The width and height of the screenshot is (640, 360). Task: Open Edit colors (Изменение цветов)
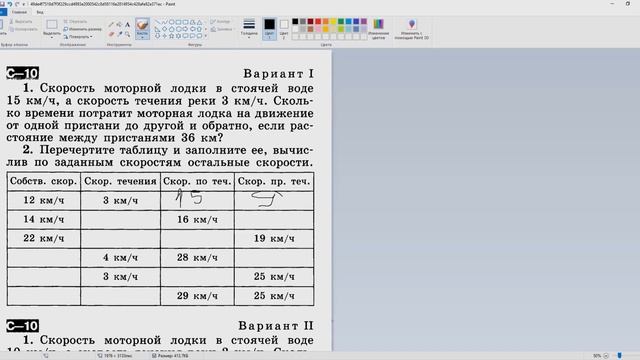pos(378,29)
